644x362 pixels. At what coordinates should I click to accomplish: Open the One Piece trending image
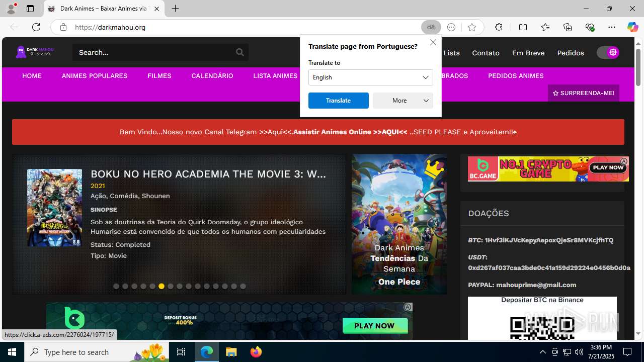(399, 224)
